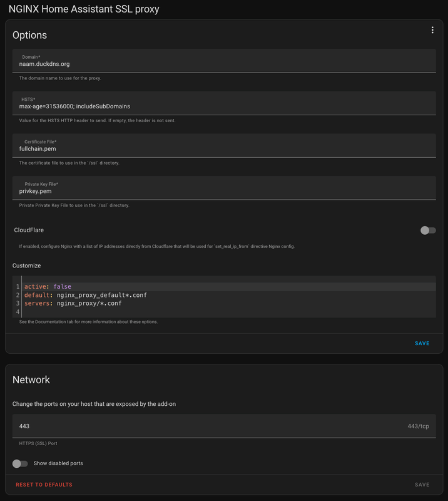The height and width of the screenshot is (501, 448).
Task: Edit the 443 HTTPS port field
Action: pyautogui.click(x=224, y=426)
